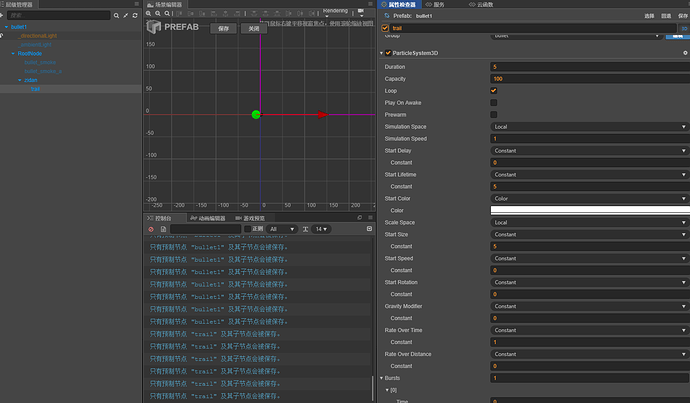Enable the Prewarm checkbox
690x403 pixels.
pyautogui.click(x=494, y=114)
